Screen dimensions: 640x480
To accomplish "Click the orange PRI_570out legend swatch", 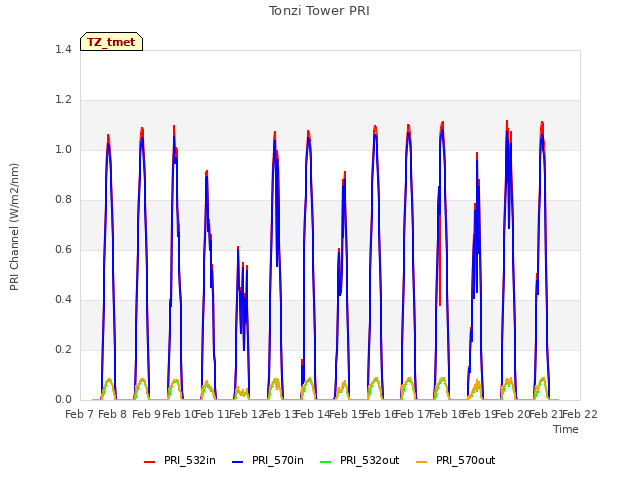I will point(422,462).
